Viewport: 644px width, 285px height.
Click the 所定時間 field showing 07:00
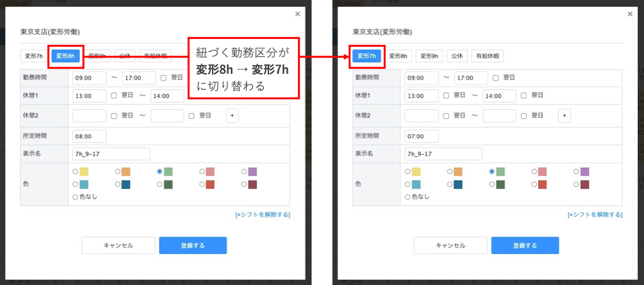pyautogui.click(x=422, y=136)
